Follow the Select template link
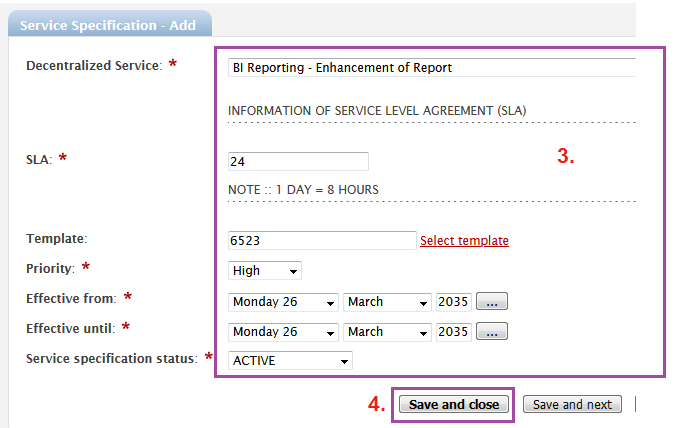This screenshot has width=675, height=428. [x=464, y=241]
